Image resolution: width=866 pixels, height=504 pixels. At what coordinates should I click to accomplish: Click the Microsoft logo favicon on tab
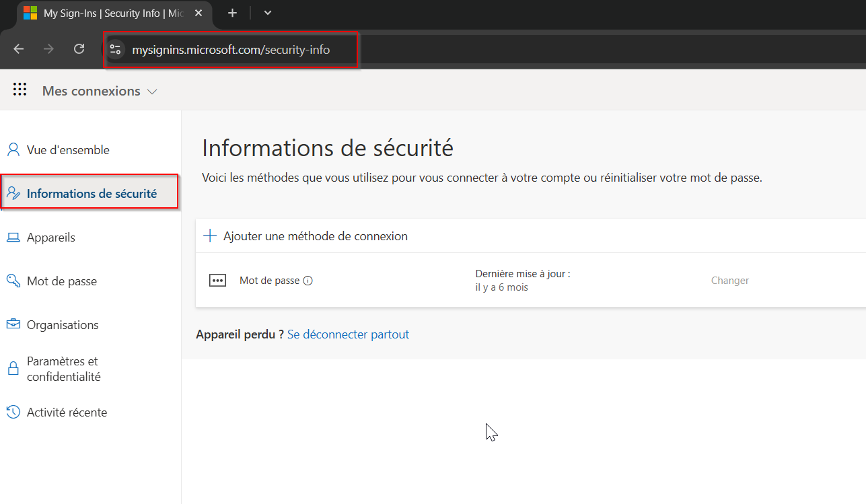pyautogui.click(x=30, y=13)
